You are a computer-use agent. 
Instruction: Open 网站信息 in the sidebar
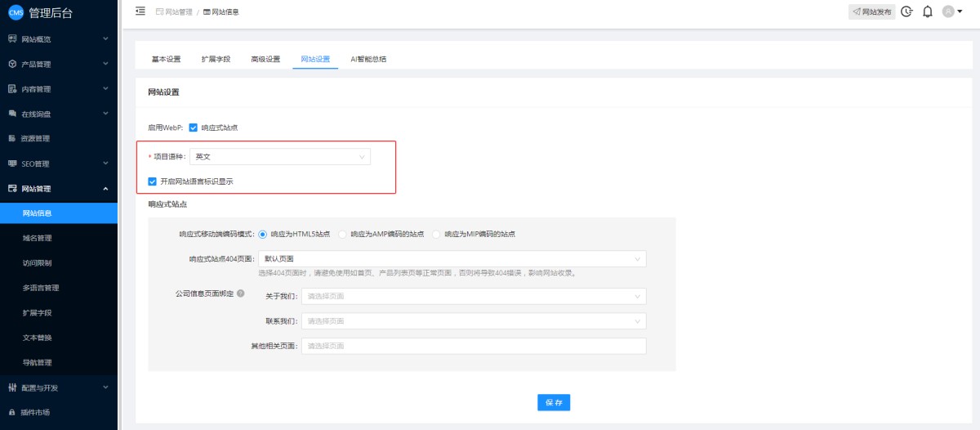click(59, 213)
